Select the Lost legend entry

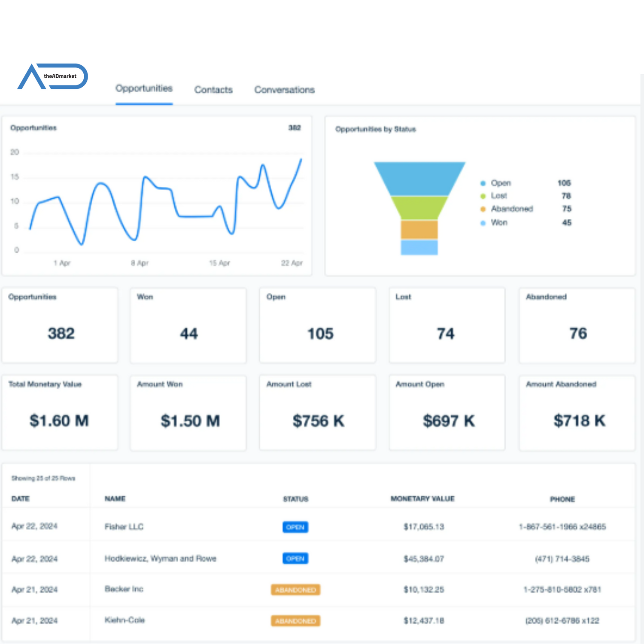coord(499,196)
